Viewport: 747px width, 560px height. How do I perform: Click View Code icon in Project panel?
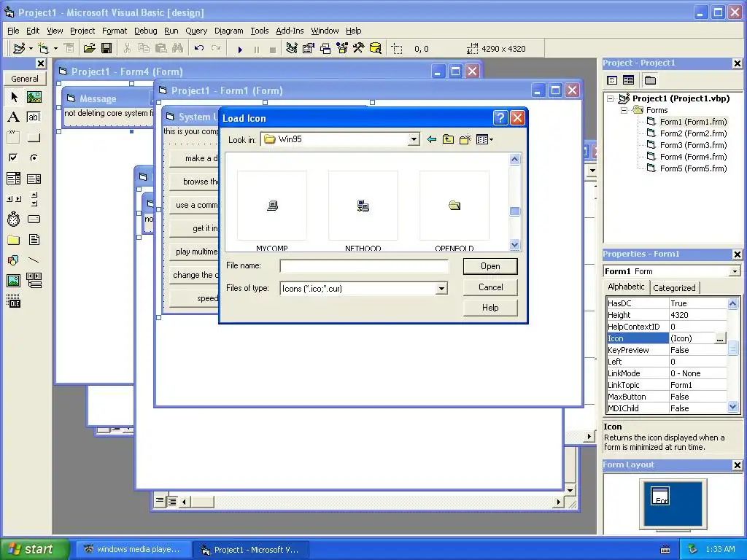(x=612, y=80)
